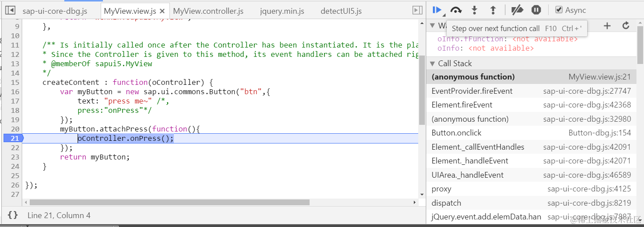Open the MyView.controller.js tab
The image size is (644, 227).
[x=208, y=11]
